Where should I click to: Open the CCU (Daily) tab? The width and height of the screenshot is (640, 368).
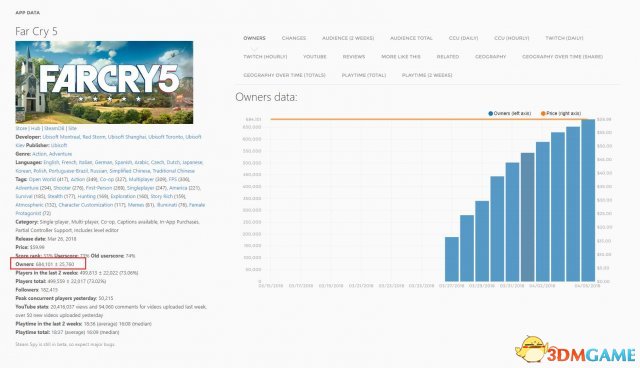(463, 38)
